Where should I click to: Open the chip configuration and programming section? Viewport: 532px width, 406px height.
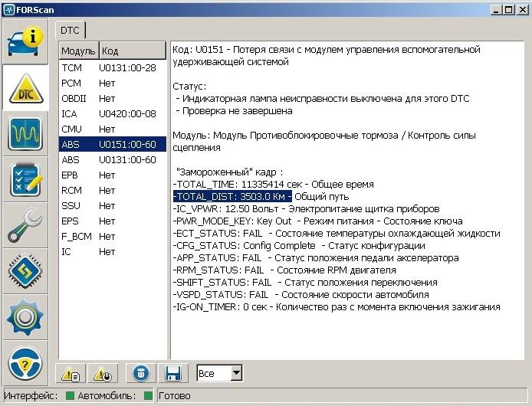pos(25,271)
